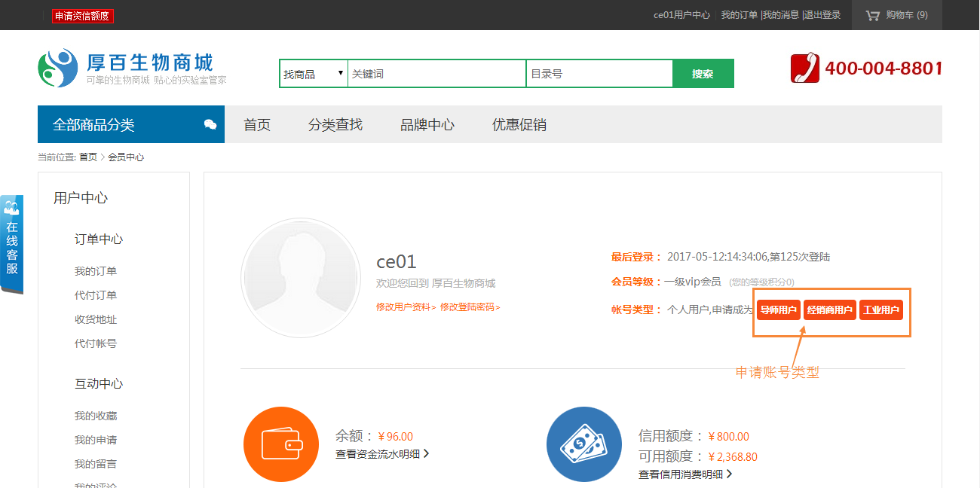The width and height of the screenshot is (980, 488).
Task: Click the blue credit money icon
Action: click(x=584, y=444)
